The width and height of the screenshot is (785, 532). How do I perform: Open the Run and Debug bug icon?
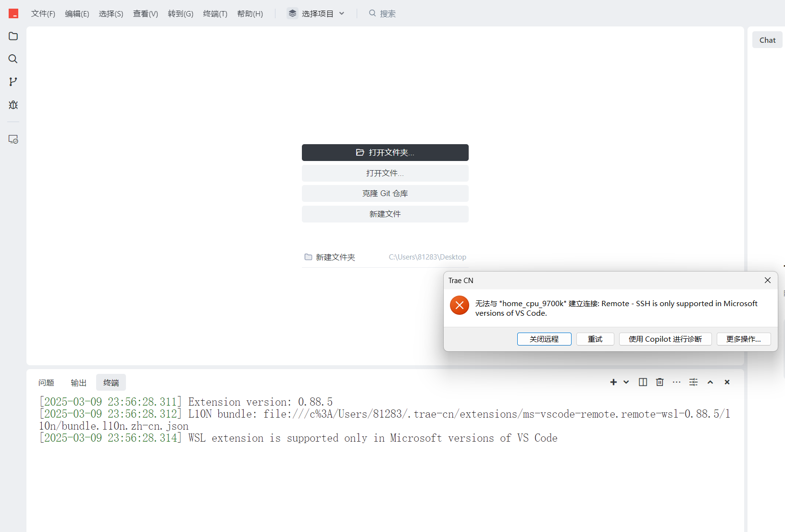(x=13, y=105)
